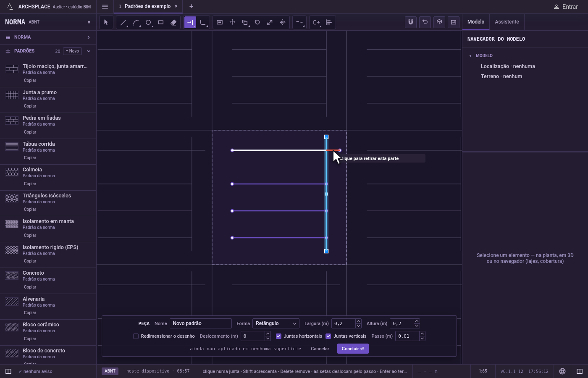Toggle right sidebar from status bar
Screen dimensions: 588x378
tap(580, 371)
